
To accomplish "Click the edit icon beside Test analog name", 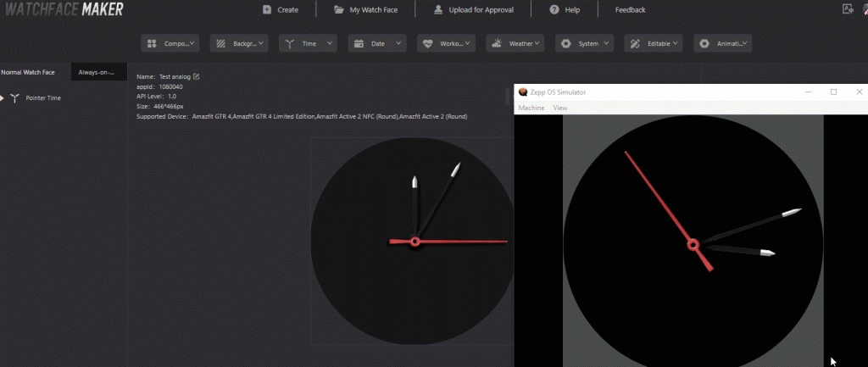I will tap(196, 76).
